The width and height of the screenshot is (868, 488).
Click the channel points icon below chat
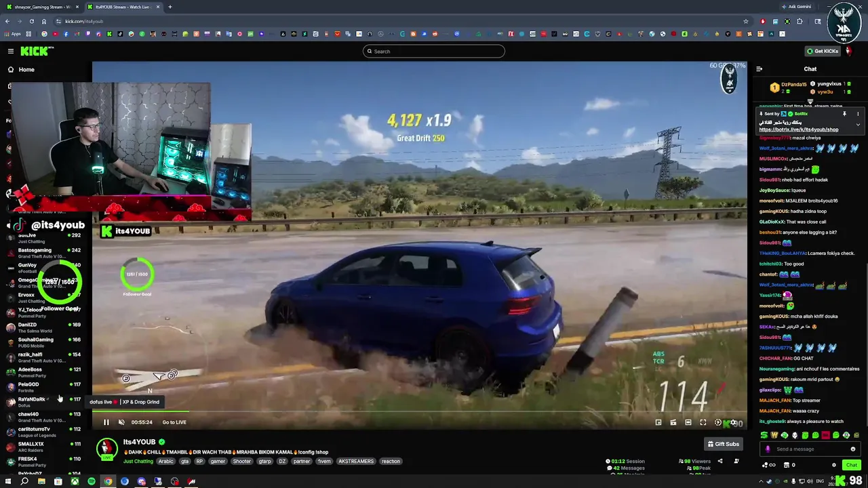(766, 465)
